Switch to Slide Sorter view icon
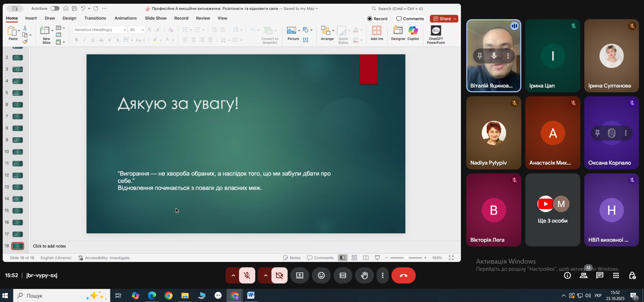 click(354, 258)
